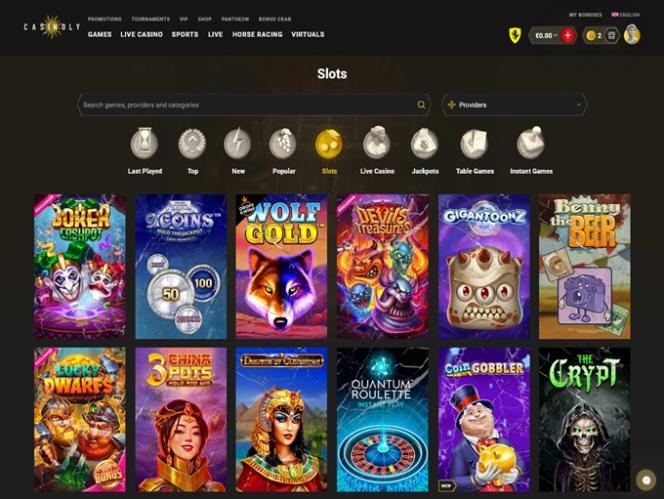Open the Wolf Gold game thumbnail
Screen dimensions: 664x499
281,266
